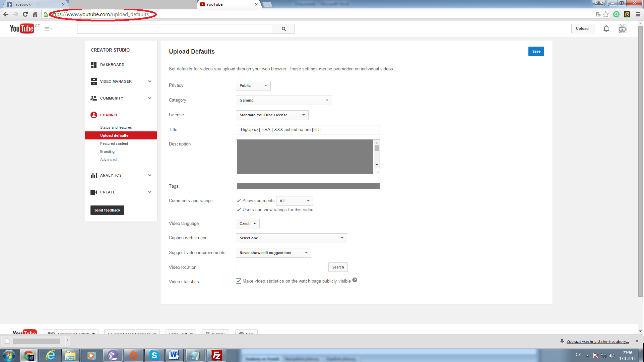644x362 pixels.
Task: Click the Video location input field
Action: (281, 267)
